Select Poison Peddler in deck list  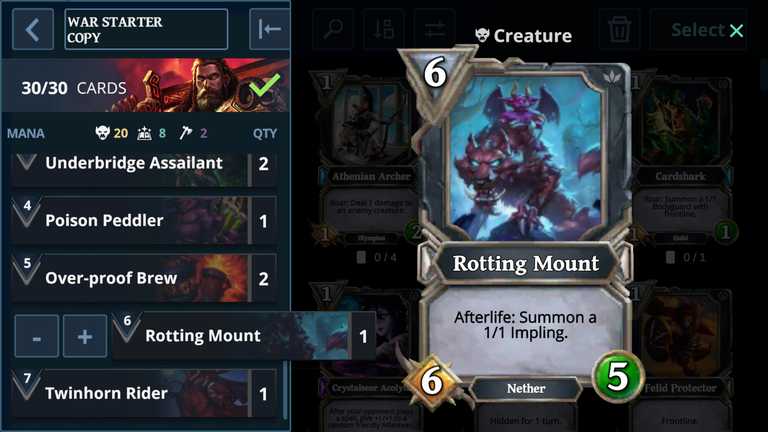pos(144,220)
